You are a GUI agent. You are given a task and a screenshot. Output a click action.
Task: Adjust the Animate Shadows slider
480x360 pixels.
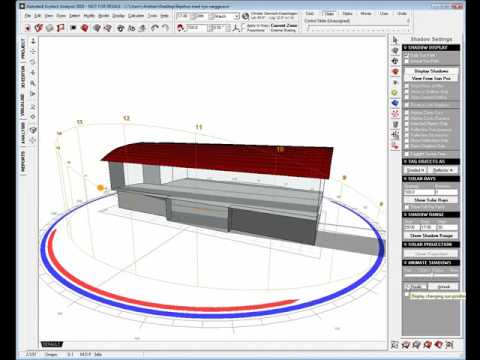[x=431, y=276]
